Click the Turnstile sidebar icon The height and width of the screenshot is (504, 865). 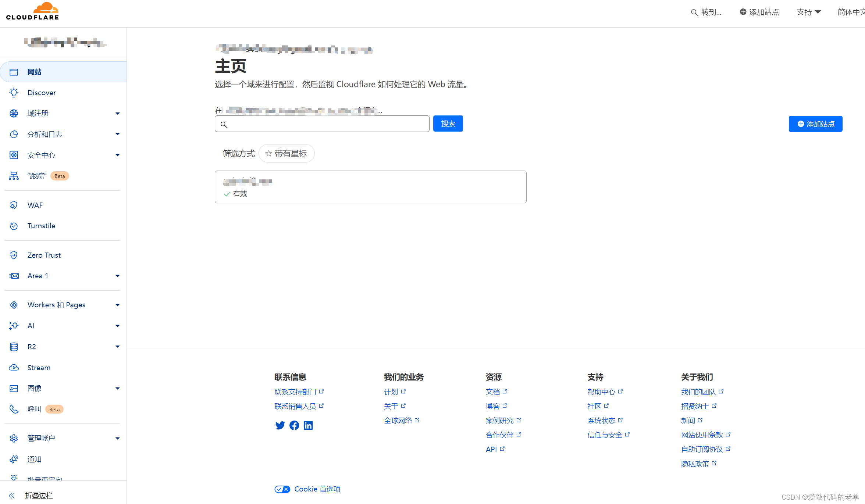tap(14, 226)
